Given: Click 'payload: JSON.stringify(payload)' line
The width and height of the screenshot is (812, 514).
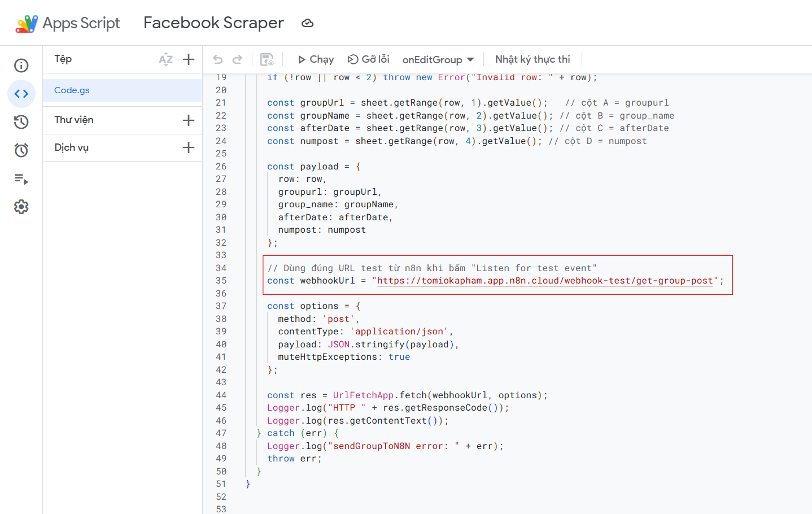Looking at the screenshot, I should pos(368,345).
